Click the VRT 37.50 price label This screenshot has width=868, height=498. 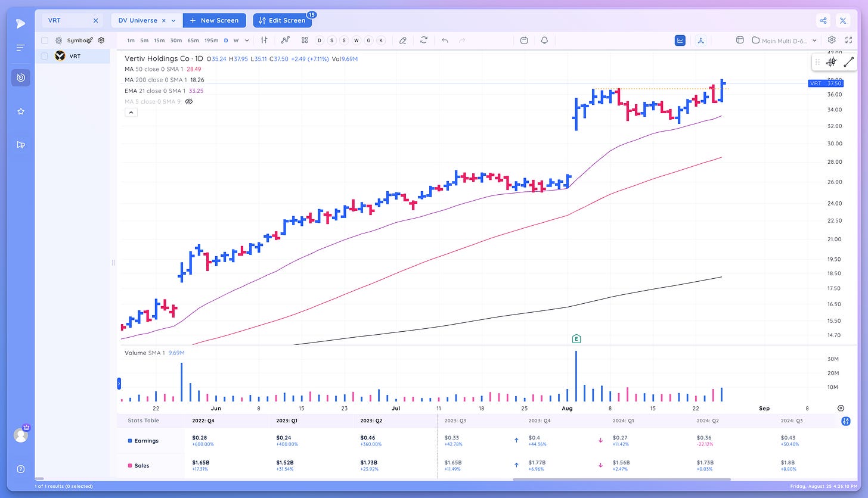[x=825, y=84]
